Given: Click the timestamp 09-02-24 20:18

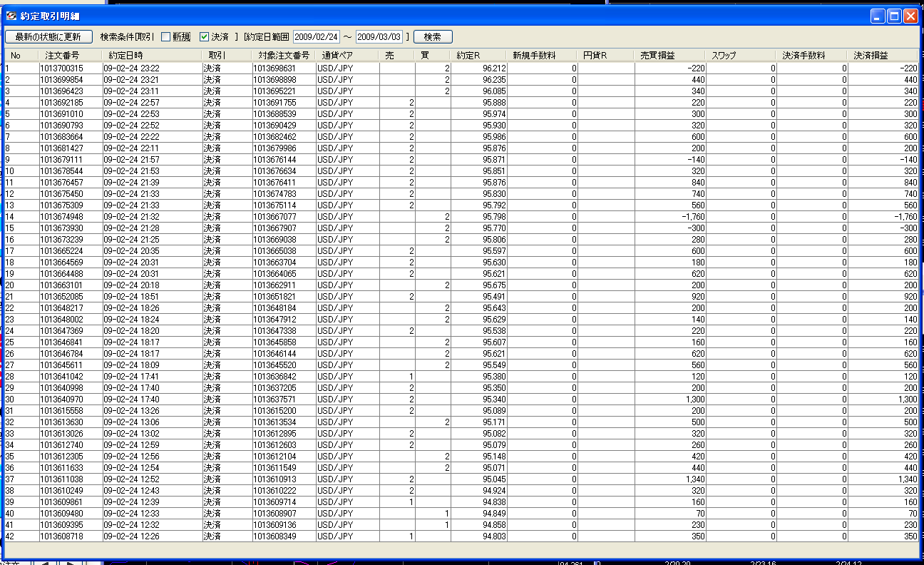Looking at the screenshot, I should coord(131,285).
